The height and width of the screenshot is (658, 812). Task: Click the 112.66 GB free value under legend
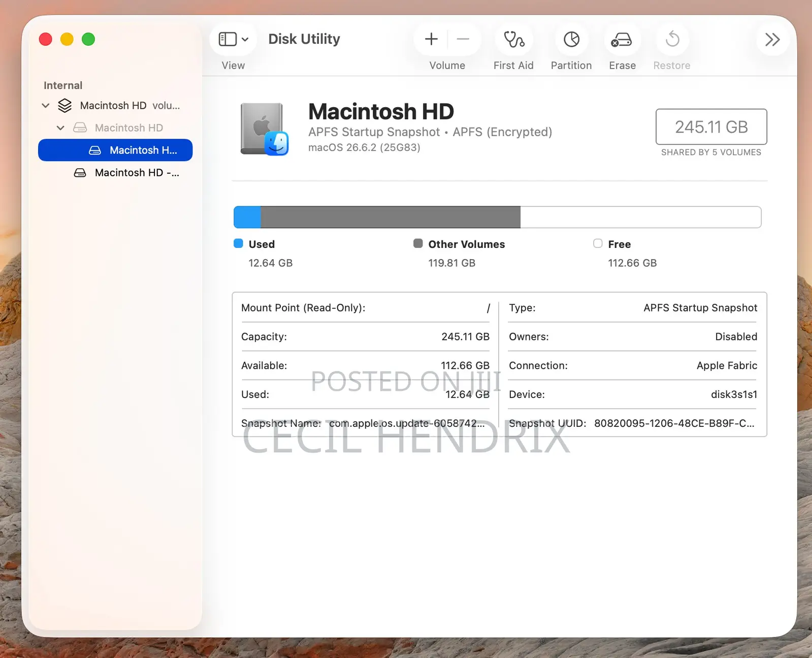pyautogui.click(x=632, y=263)
